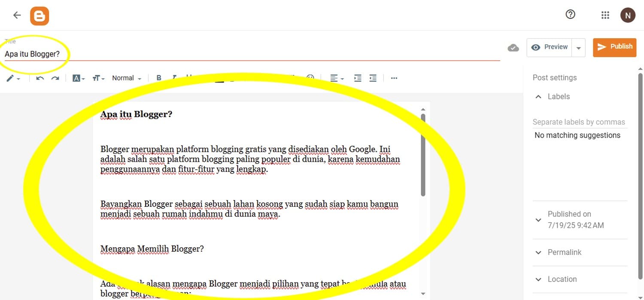Open the font size dropdown
Viewport: 644px width, 300px height.
point(98,78)
